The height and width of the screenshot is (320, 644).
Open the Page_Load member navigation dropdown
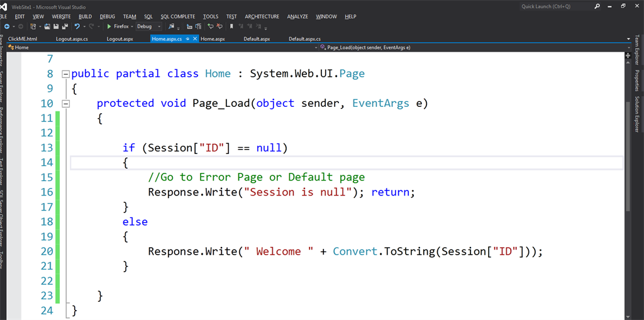pyautogui.click(x=628, y=48)
